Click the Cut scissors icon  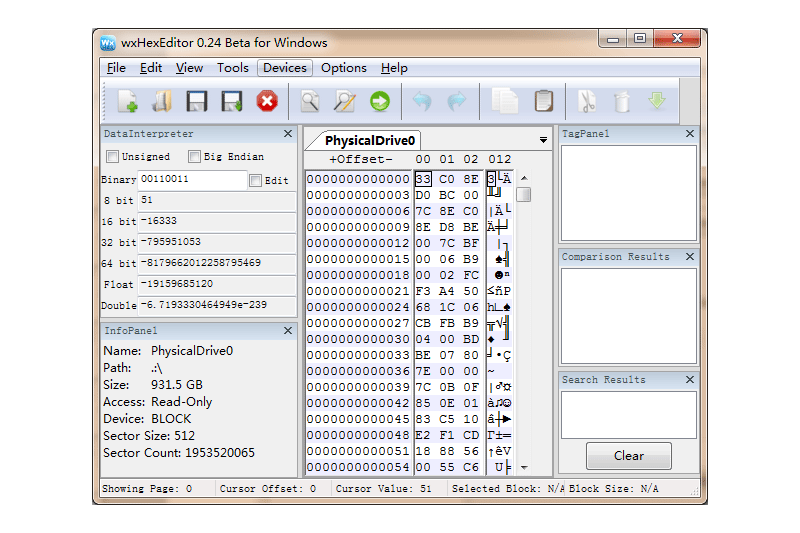coord(587,101)
